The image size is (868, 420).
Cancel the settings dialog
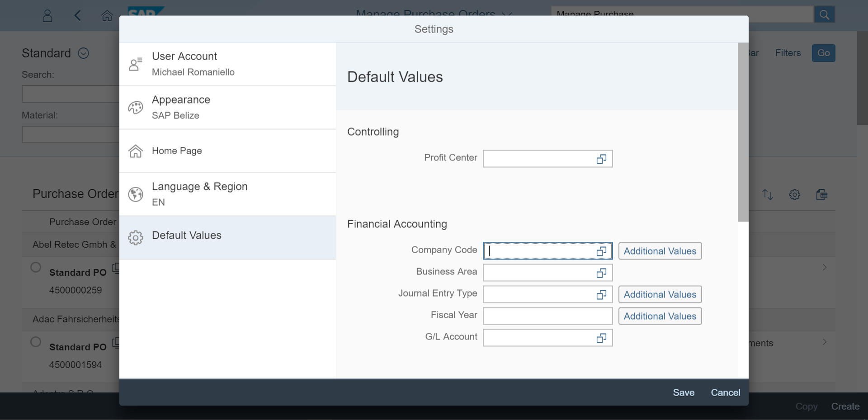pos(726,392)
